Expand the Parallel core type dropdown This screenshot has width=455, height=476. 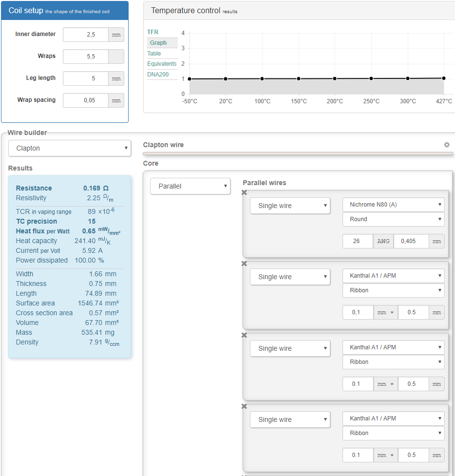pos(190,186)
